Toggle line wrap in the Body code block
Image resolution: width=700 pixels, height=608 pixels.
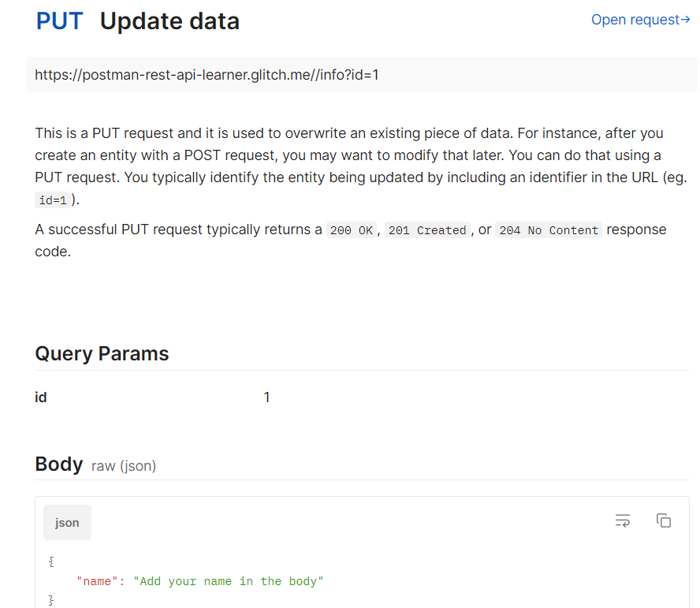[623, 520]
